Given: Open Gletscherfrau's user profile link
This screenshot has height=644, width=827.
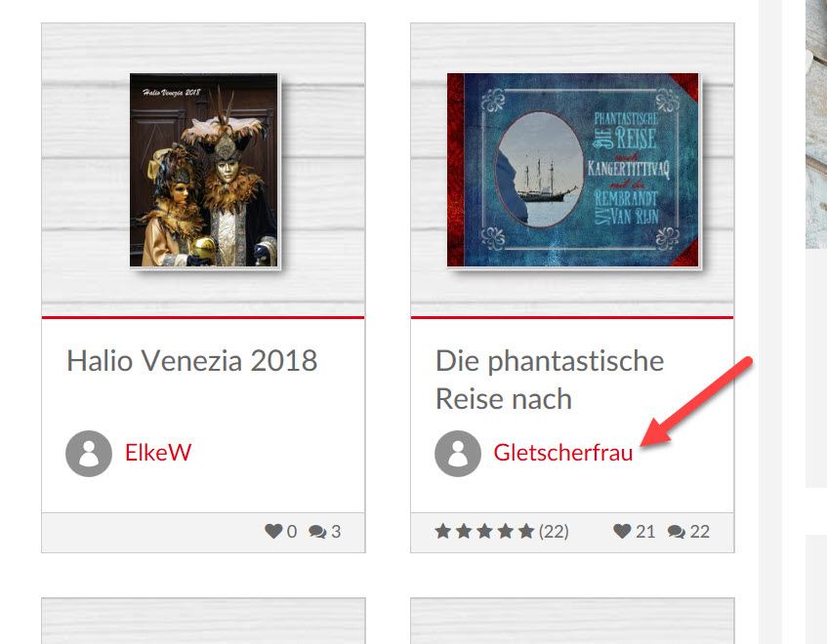Looking at the screenshot, I should (562, 453).
